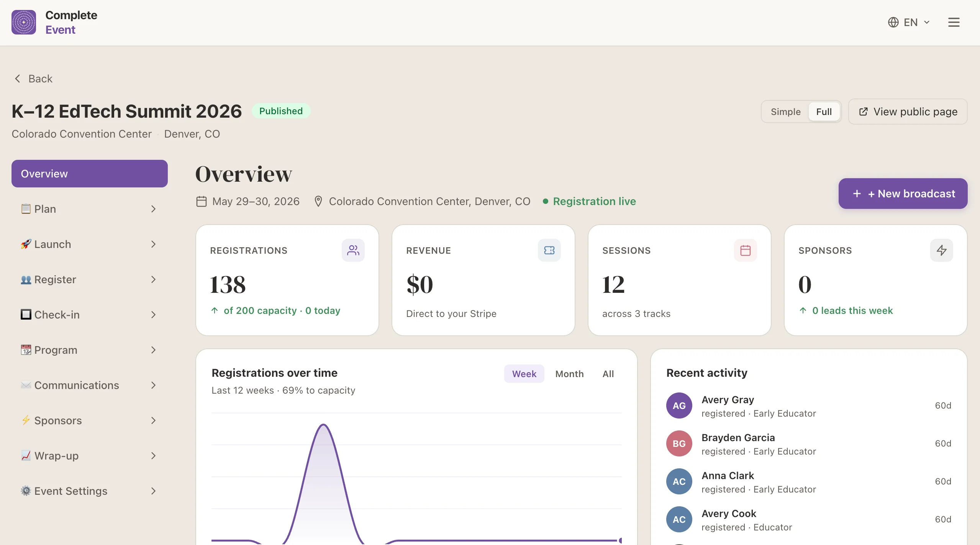Image resolution: width=980 pixels, height=545 pixels.
Task: Click 'of 200 capacity · 0 today' text
Action: 282,310
